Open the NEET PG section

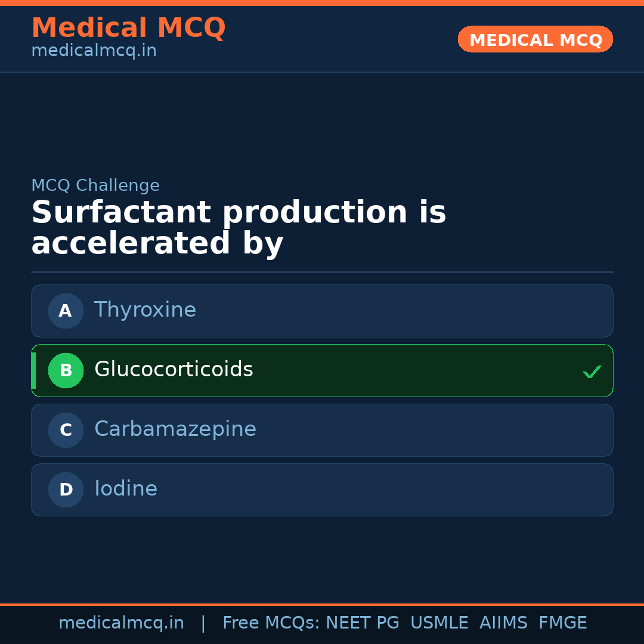click(362, 622)
